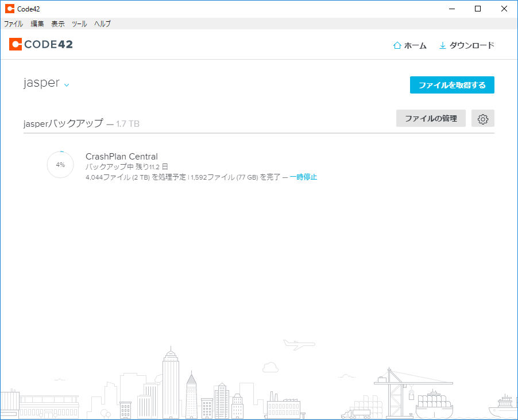Open the 表示 menu

click(58, 24)
